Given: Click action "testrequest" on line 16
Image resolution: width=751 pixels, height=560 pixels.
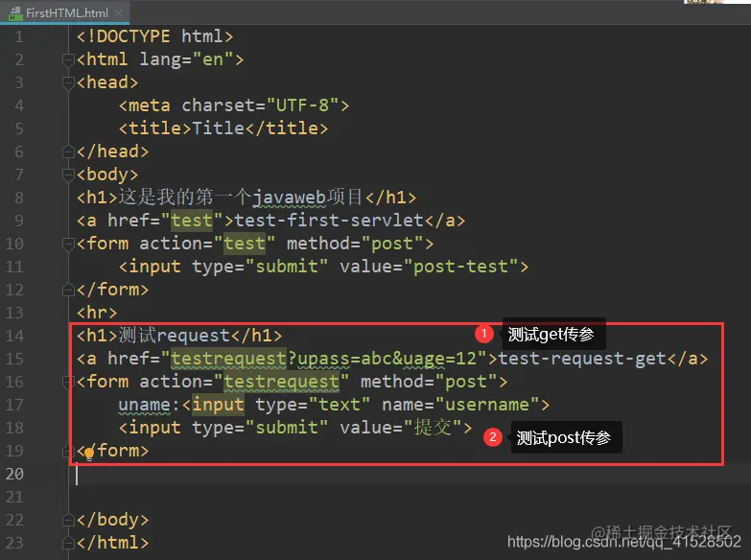Looking at the screenshot, I should coord(281,382).
